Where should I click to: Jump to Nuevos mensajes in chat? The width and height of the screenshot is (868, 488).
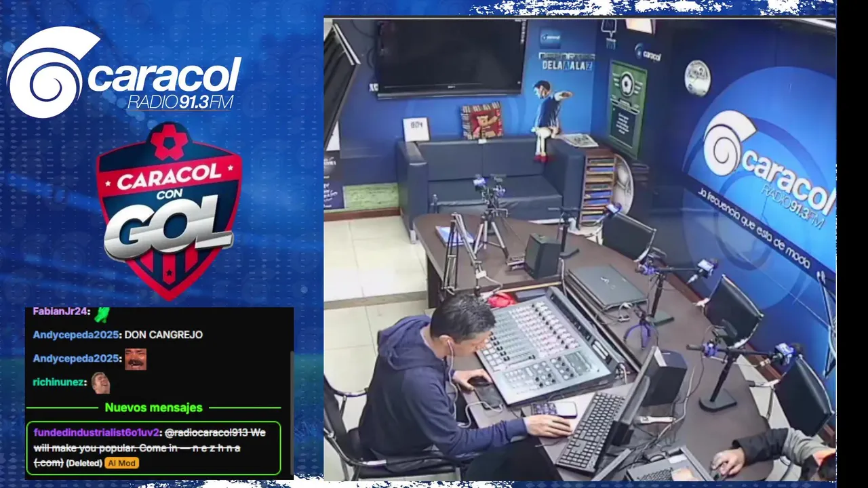[153, 408]
